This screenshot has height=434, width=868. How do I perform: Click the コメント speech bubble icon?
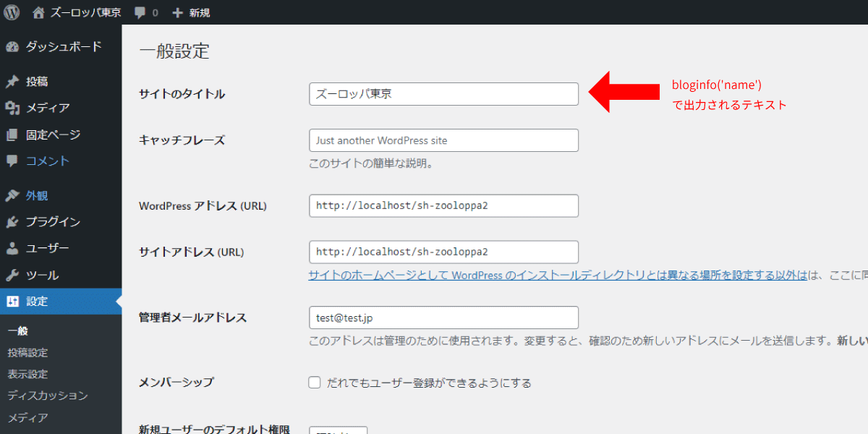pos(12,161)
